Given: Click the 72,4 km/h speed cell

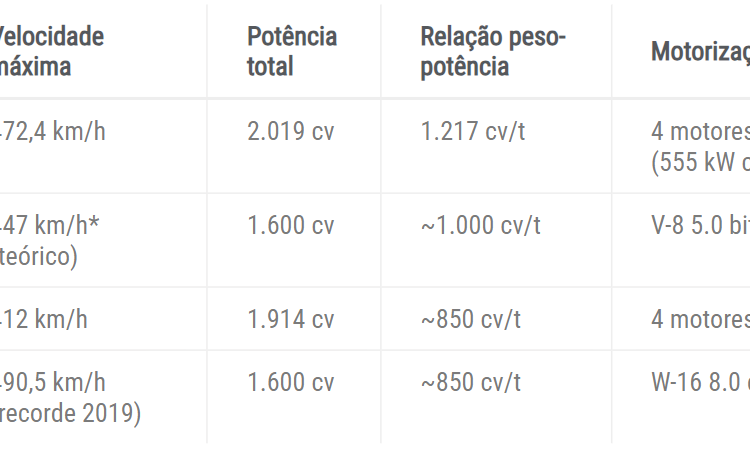Looking at the screenshot, I should (x=52, y=132).
